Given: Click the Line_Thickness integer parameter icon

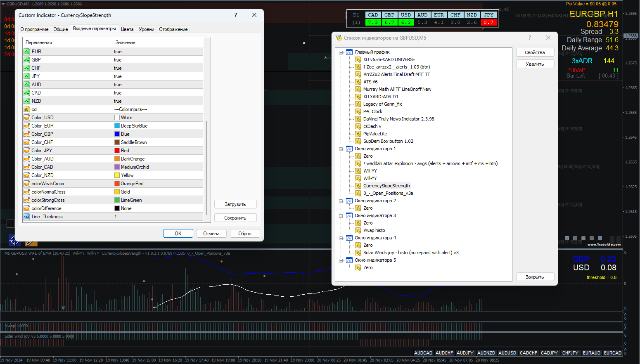Looking at the screenshot, I should point(27,217).
